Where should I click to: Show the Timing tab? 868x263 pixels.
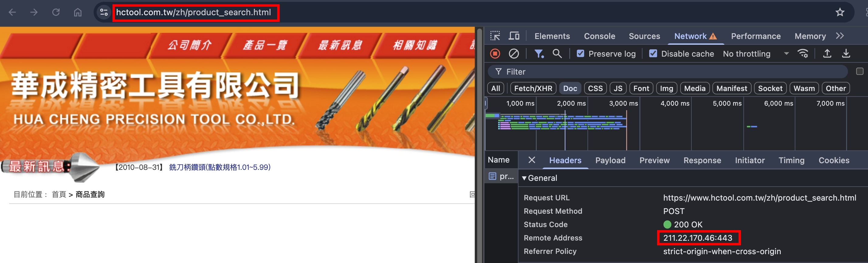click(x=791, y=160)
